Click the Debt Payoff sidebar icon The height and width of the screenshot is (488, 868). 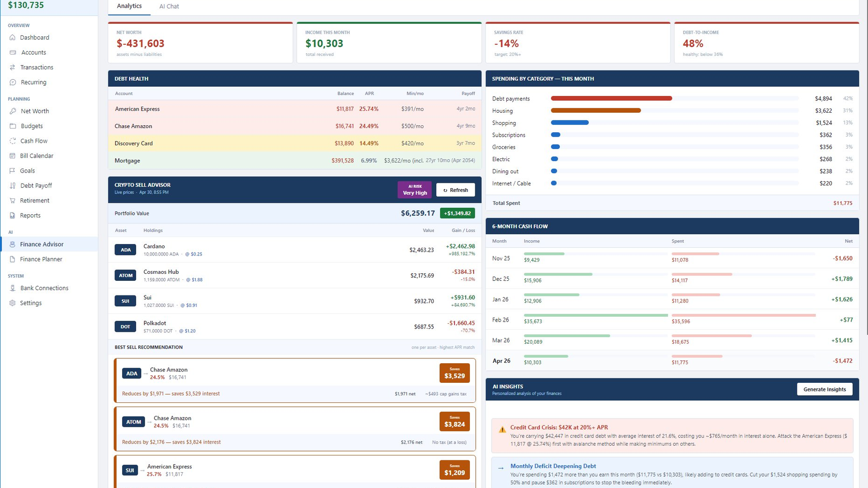pyautogui.click(x=12, y=185)
